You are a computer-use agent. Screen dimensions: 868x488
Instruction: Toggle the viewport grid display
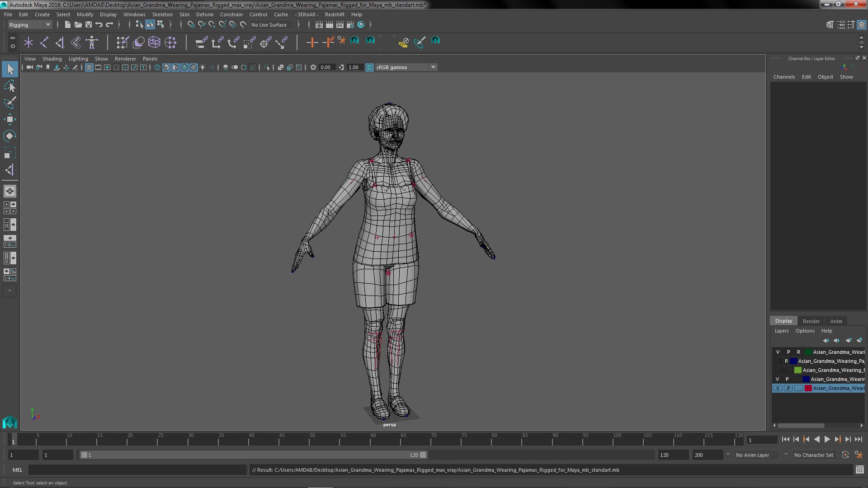[x=89, y=67]
